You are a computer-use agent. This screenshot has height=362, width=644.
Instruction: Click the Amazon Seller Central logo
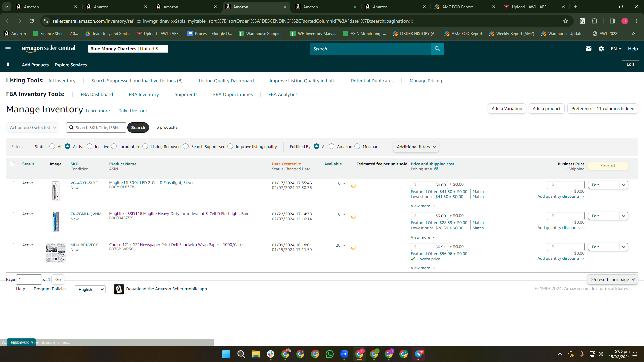point(49,49)
